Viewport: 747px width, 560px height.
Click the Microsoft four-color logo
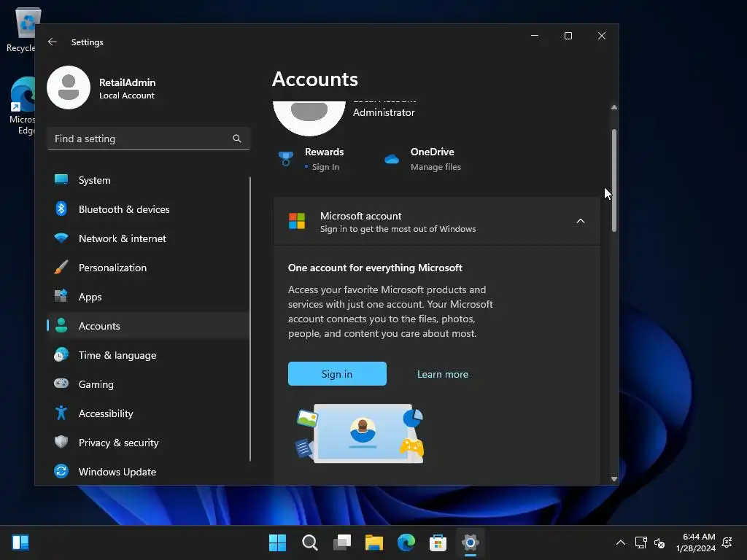(x=297, y=221)
